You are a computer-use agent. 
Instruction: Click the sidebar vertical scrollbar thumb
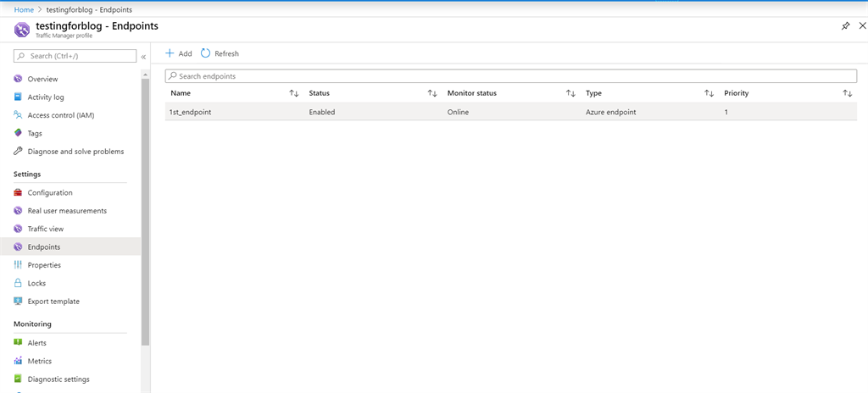point(145,212)
